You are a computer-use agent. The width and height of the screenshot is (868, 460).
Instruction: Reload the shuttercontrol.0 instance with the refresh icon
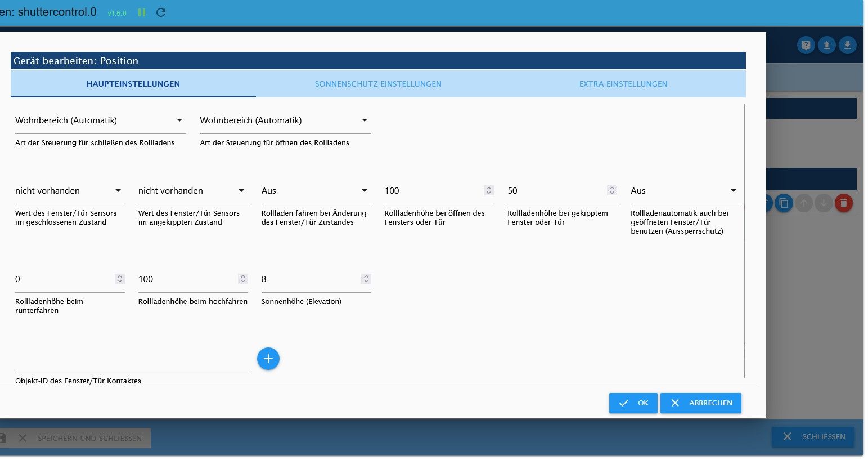161,12
